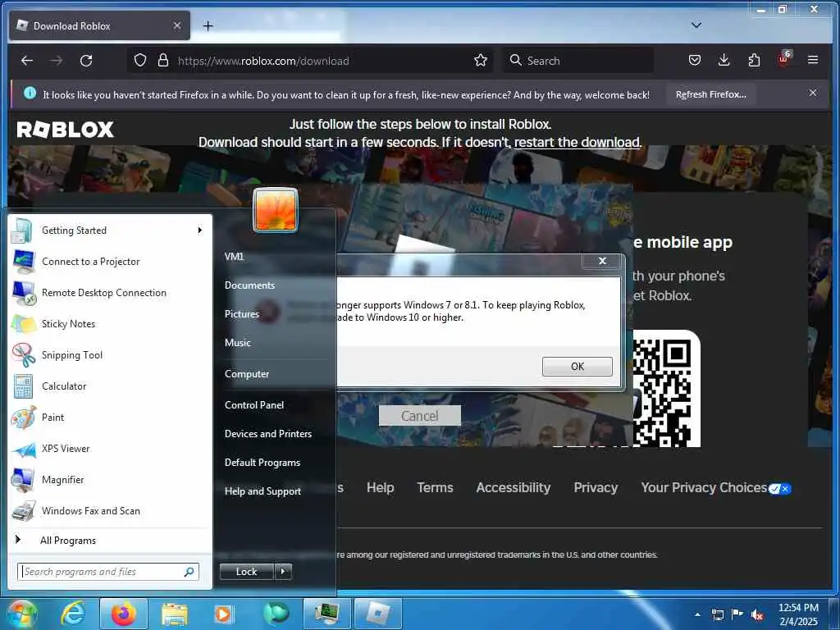This screenshot has height=630, width=840.
Task: Click the Firefox taskbar icon
Action: [x=123, y=614]
